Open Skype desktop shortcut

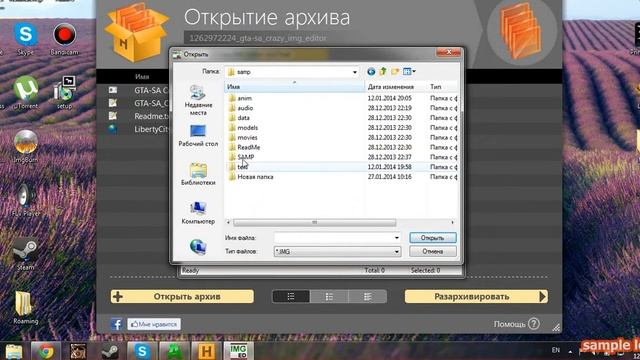(25, 39)
